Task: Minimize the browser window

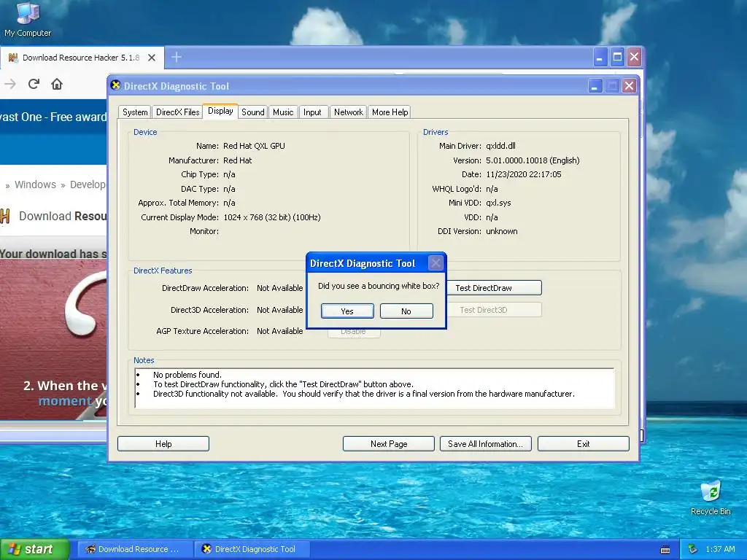Action: click(600, 58)
